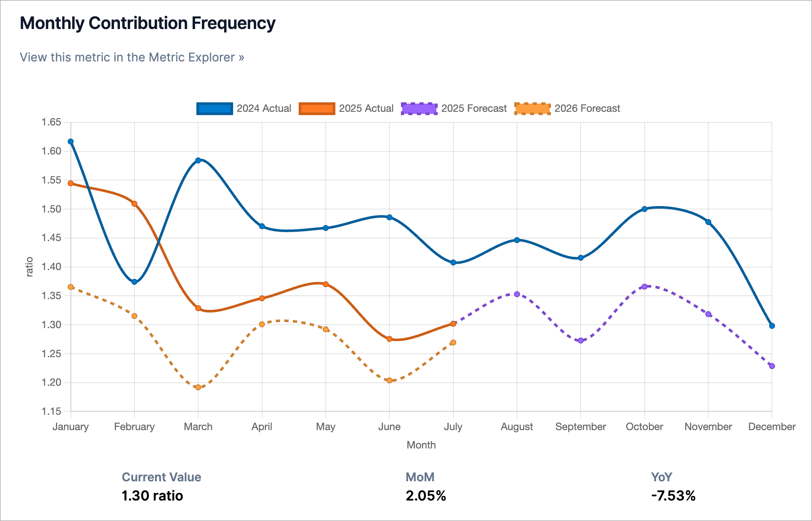The width and height of the screenshot is (812, 521).
Task: Select the October 2025 Forecast point
Action: pos(645,287)
